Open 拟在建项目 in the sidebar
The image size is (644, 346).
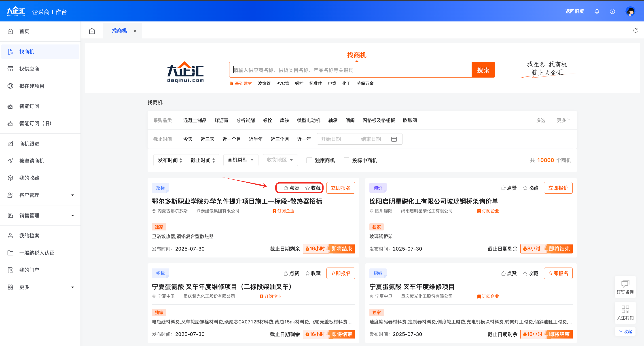click(40, 86)
